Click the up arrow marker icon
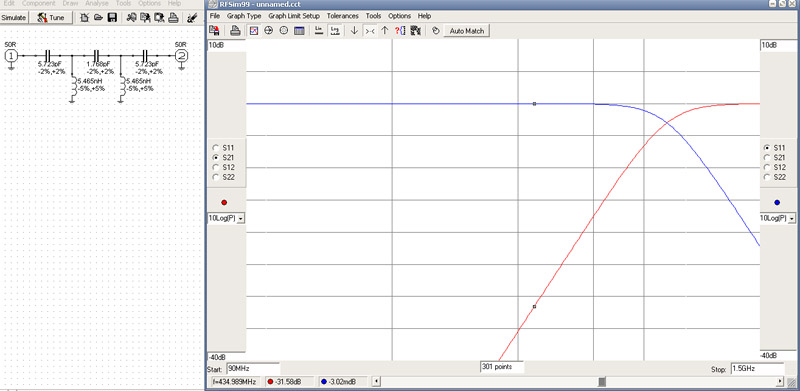The width and height of the screenshot is (800, 391). pos(385,31)
